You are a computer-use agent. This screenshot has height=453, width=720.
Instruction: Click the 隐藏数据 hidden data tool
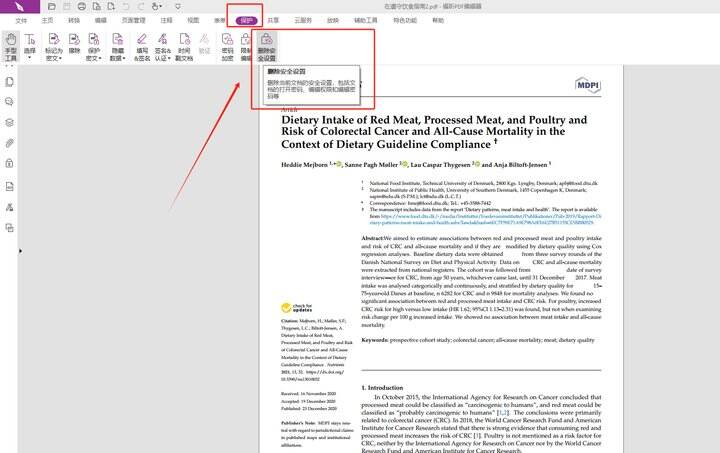[118, 46]
